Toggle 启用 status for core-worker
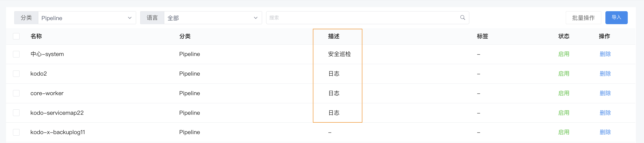The image size is (644, 143). coord(564,93)
